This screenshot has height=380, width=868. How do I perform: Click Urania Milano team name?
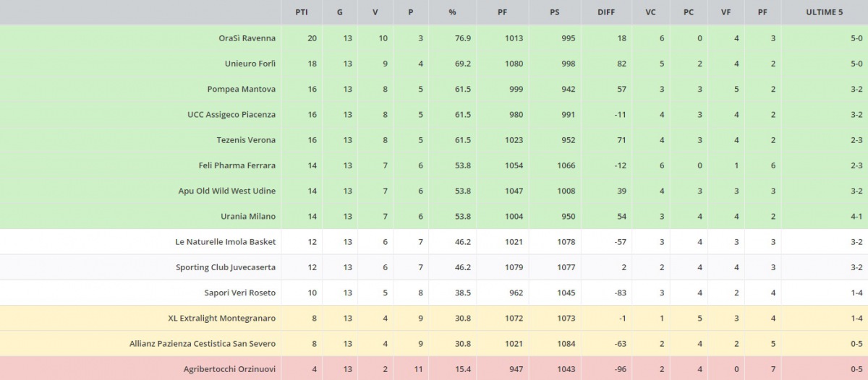point(248,216)
